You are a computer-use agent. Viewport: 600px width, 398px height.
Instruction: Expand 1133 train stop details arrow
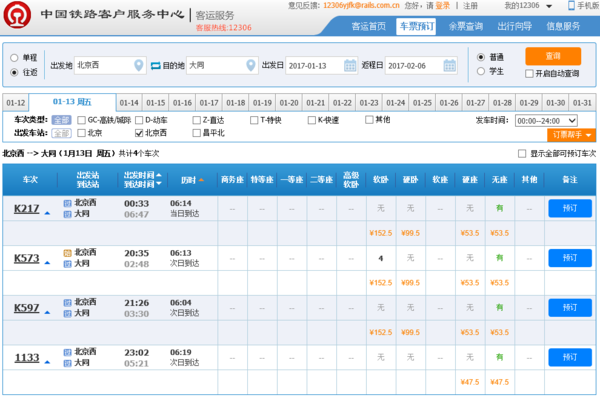[47, 362]
